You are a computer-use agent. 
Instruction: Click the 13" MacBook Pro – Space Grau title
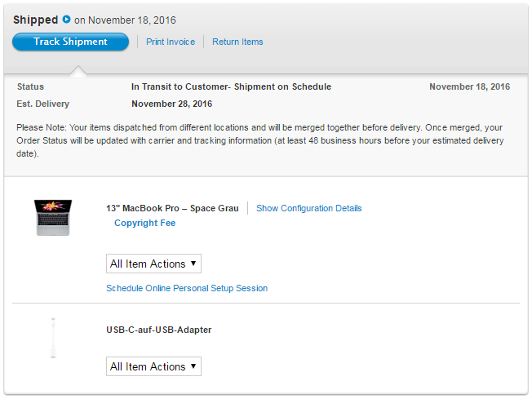point(172,208)
